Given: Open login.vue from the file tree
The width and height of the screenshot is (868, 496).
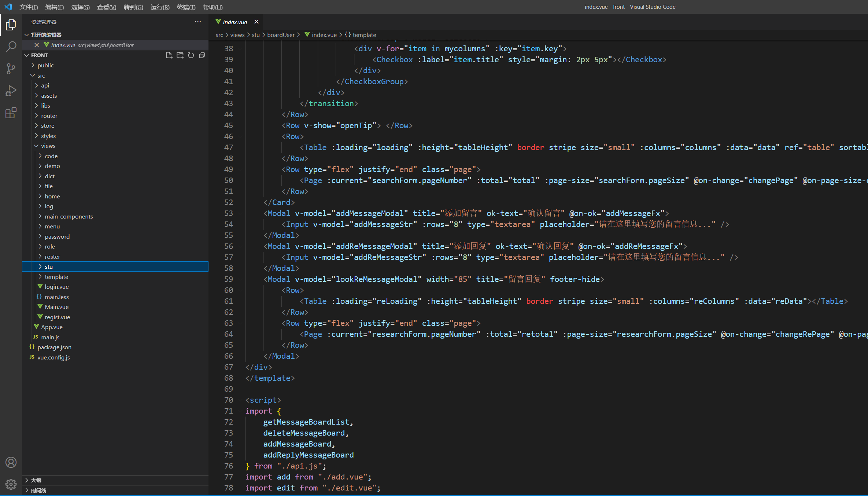Looking at the screenshot, I should tap(56, 287).
